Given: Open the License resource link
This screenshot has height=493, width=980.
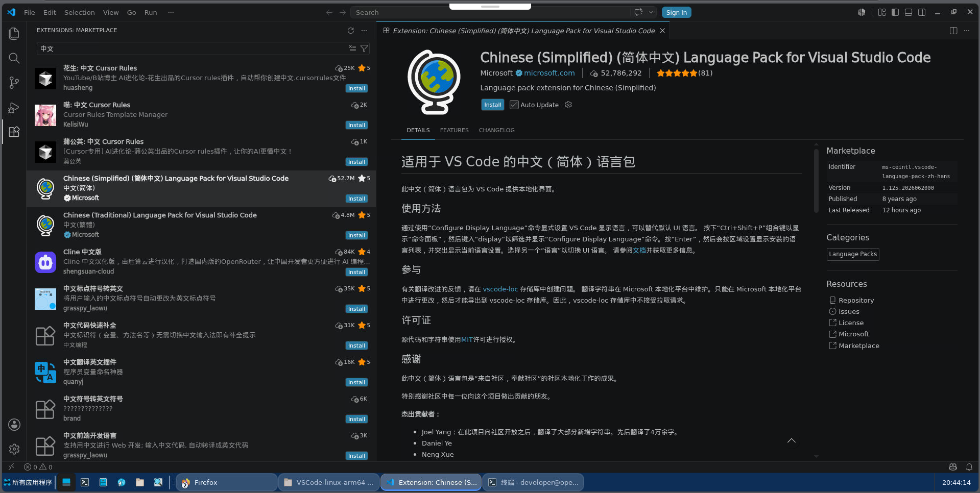Looking at the screenshot, I should 851,323.
